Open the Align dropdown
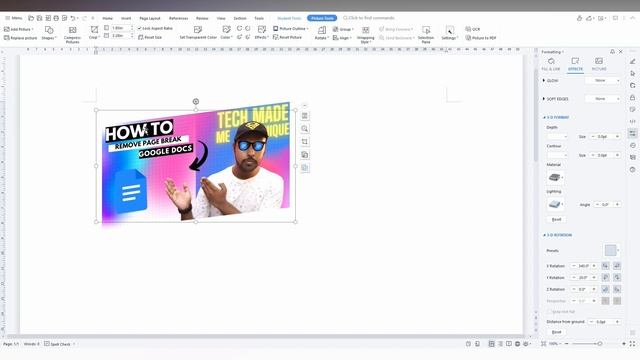Screen dimensions: 640x360 click(x=342, y=38)
